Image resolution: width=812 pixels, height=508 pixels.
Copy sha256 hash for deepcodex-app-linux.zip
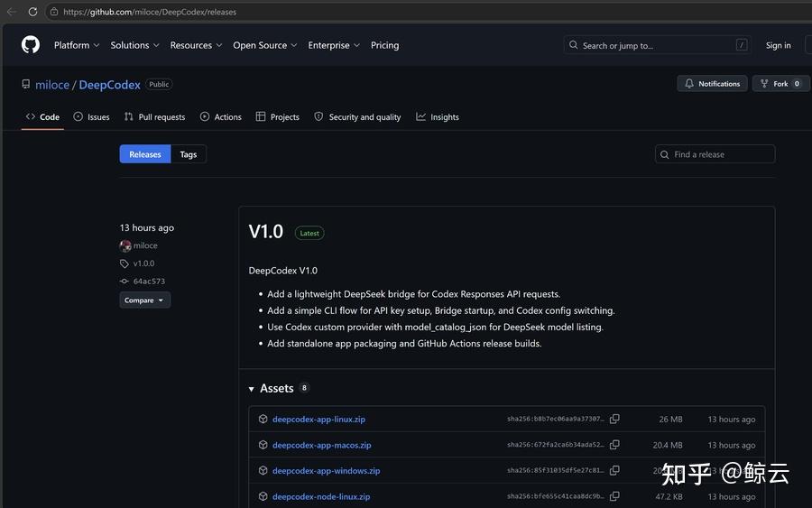614,419
